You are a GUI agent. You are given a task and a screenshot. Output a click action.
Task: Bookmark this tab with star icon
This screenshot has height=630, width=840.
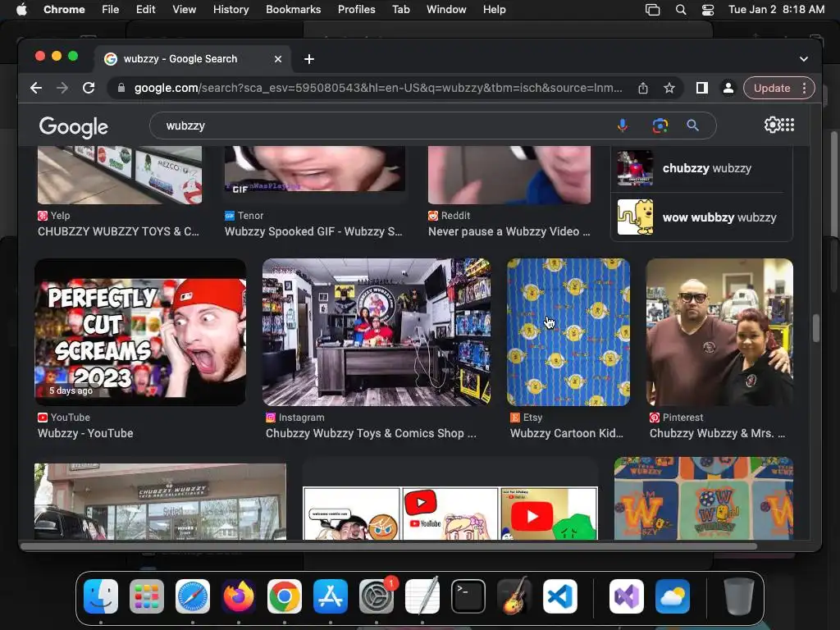(669, 88)
